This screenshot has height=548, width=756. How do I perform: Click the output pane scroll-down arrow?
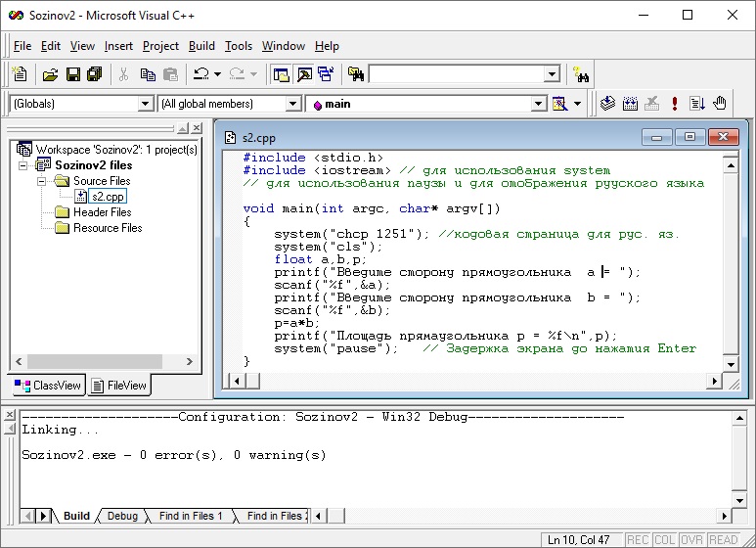[x=739, y=501]
